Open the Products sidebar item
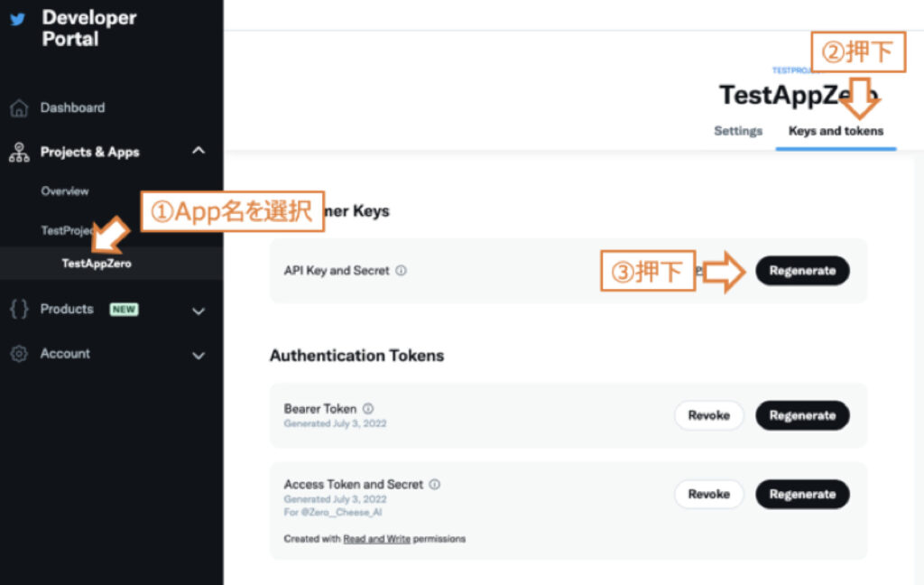Image resolution: width=924 pixels, height=585 pixels. pyautogui.click(x=67, y=309)
